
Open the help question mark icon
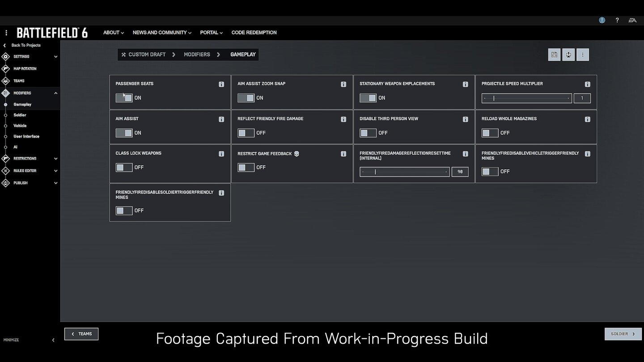(x=617, y=20)
